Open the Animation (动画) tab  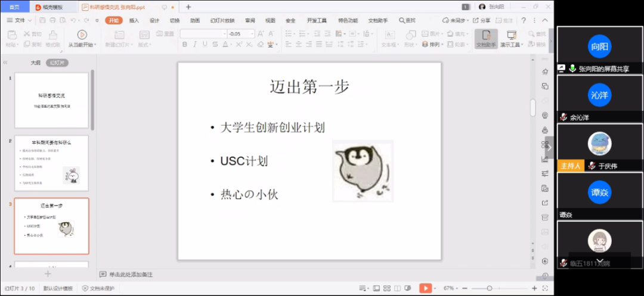click(x=195, y=20)
